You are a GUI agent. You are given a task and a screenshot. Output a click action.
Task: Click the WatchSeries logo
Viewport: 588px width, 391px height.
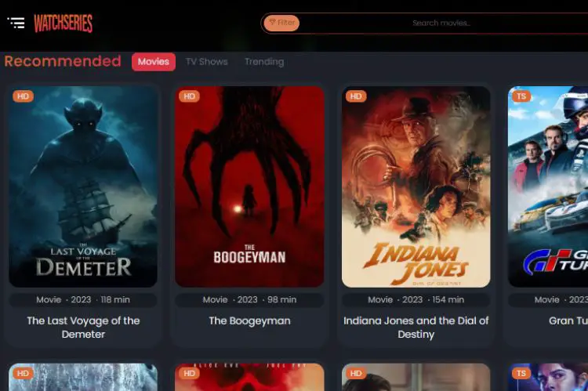63,24
